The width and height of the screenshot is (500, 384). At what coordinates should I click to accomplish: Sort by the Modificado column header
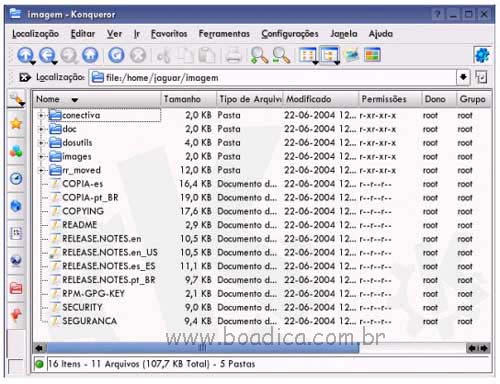[x=321, y=99]
